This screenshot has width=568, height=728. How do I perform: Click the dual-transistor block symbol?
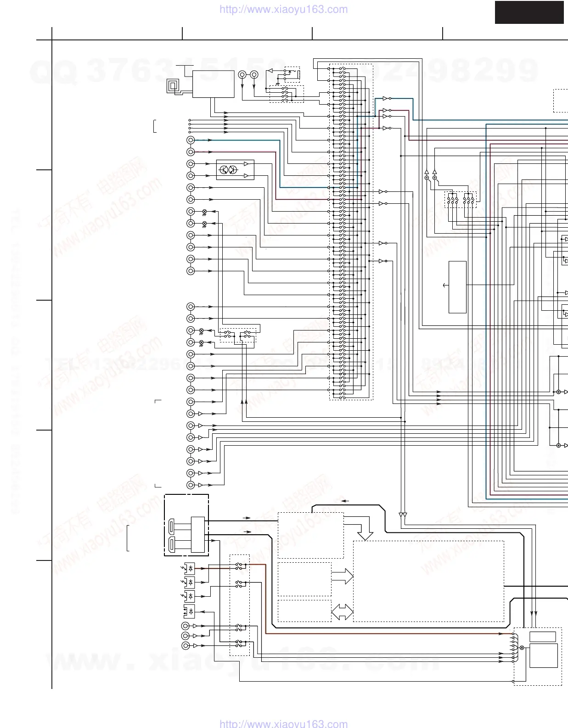(x=235, y=170)
